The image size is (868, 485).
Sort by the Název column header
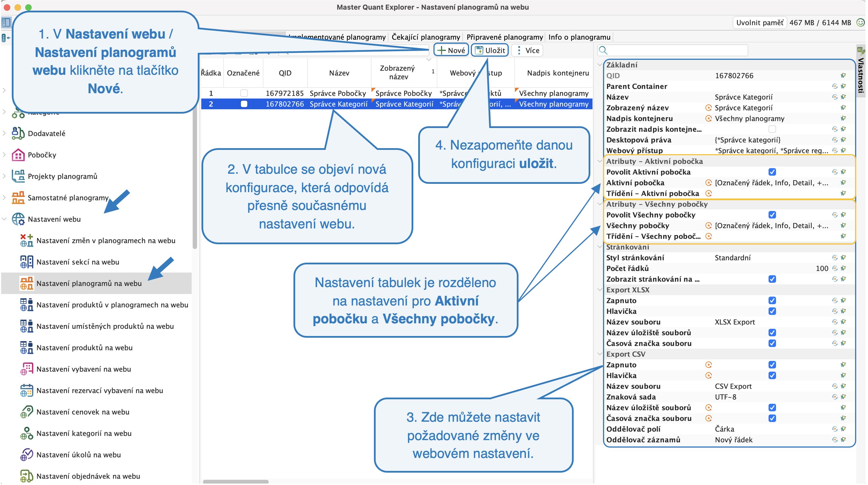tap(339, 73)
